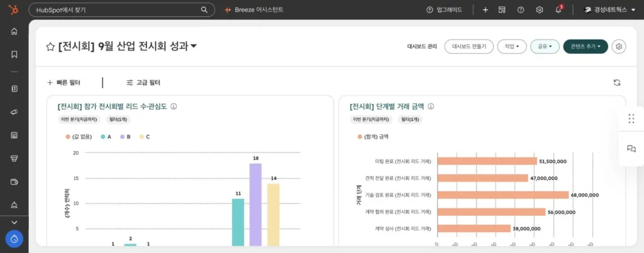Favorite the dashboard with star icon

pyautogui.click(x=50, y=47)
